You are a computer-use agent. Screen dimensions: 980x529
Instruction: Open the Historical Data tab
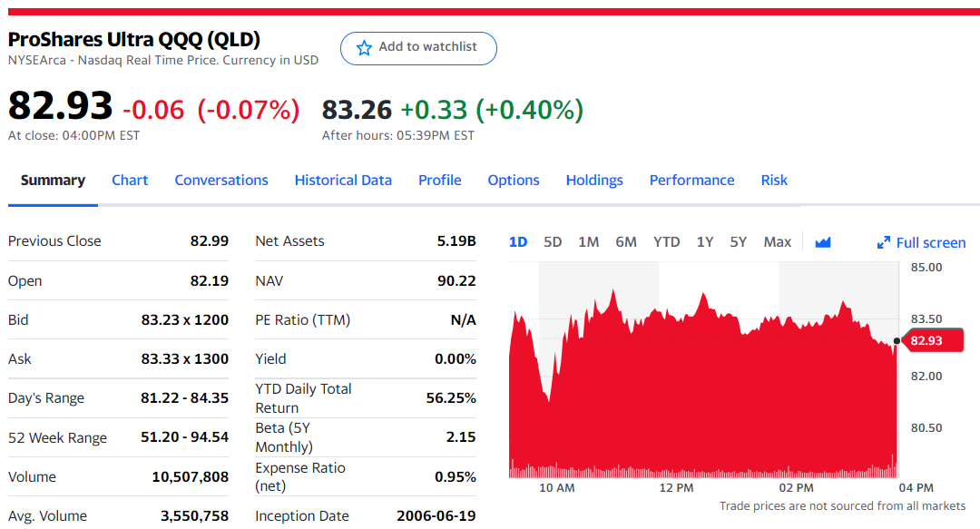[x=343, y=180]
